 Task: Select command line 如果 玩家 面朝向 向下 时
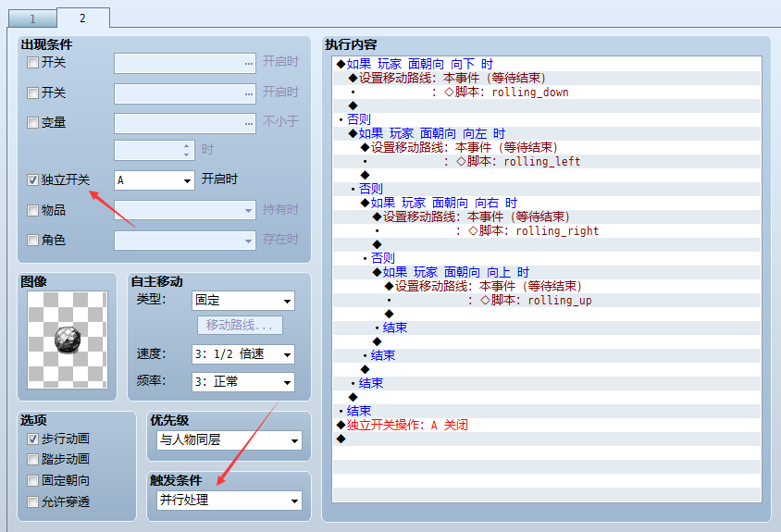pos(546,64)
